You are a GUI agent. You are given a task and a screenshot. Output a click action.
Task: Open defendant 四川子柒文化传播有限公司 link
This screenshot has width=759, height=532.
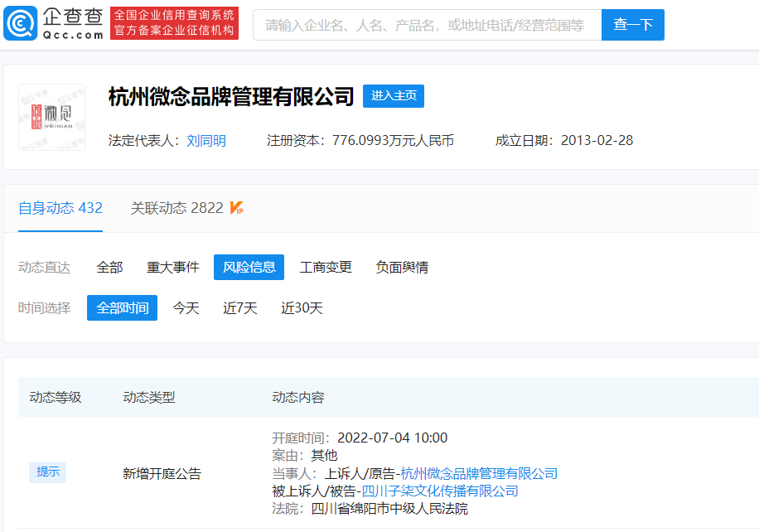pos(440,491)
